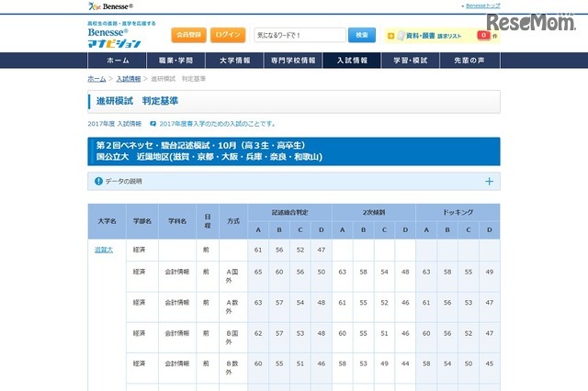
Task: Click the 方式 column header
Action: pyautogui.click(x=233, y=221)
